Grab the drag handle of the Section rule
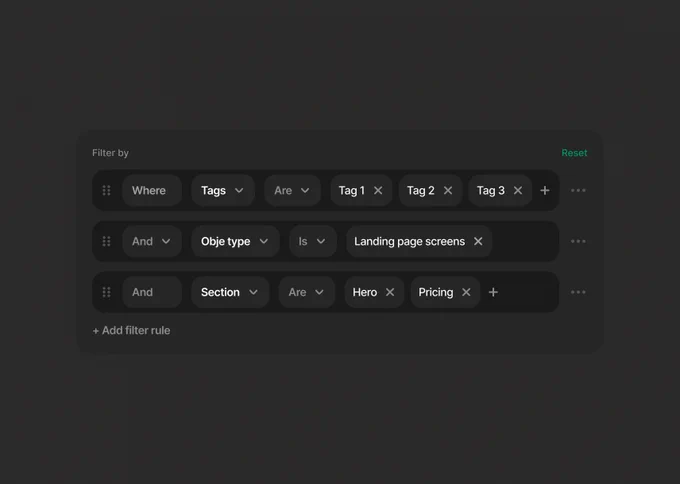The height and width of the screenshot is (484, 680). tap(106, 292)
